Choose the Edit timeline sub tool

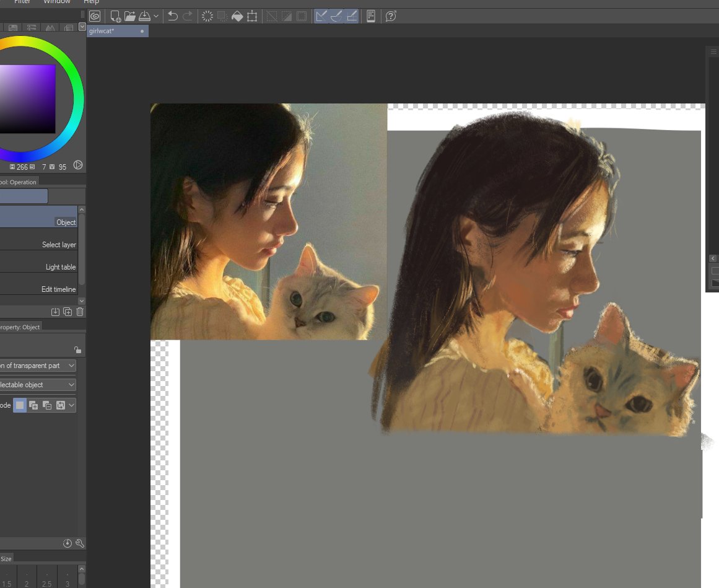(x=39, y=284)
